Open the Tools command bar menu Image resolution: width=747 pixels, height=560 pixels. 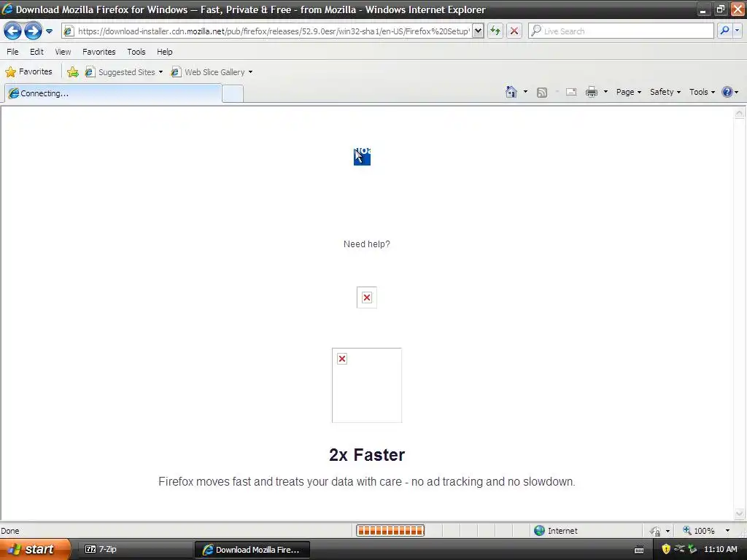(x=702, y=92)
